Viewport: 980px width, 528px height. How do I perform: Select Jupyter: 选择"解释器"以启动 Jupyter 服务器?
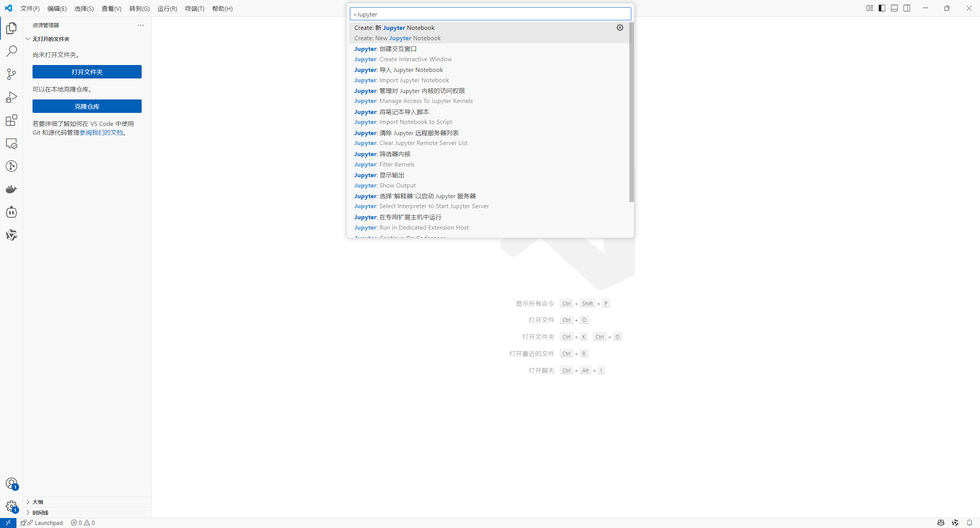tap(489, 201)
